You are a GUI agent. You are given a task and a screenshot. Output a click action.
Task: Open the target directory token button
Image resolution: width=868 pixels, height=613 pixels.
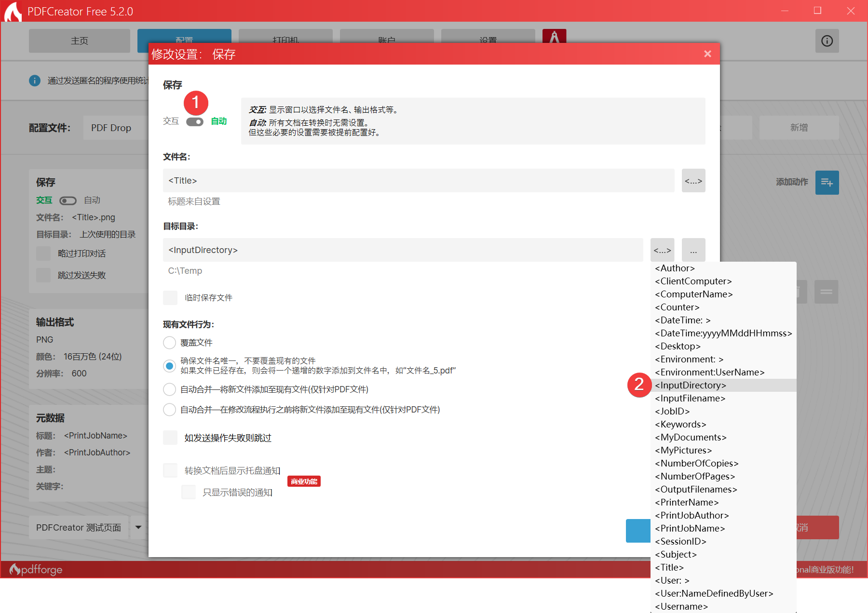click(662, 250)
